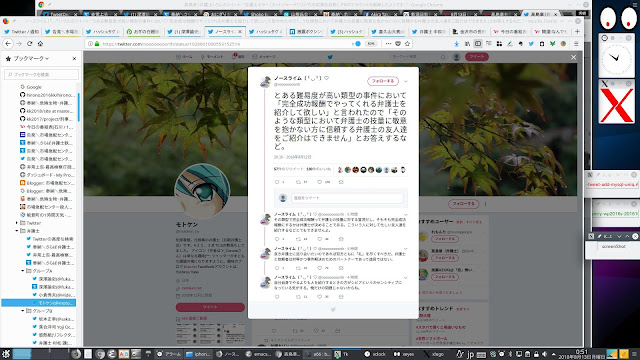Toggle the sidebar view icon

[478, 44]
